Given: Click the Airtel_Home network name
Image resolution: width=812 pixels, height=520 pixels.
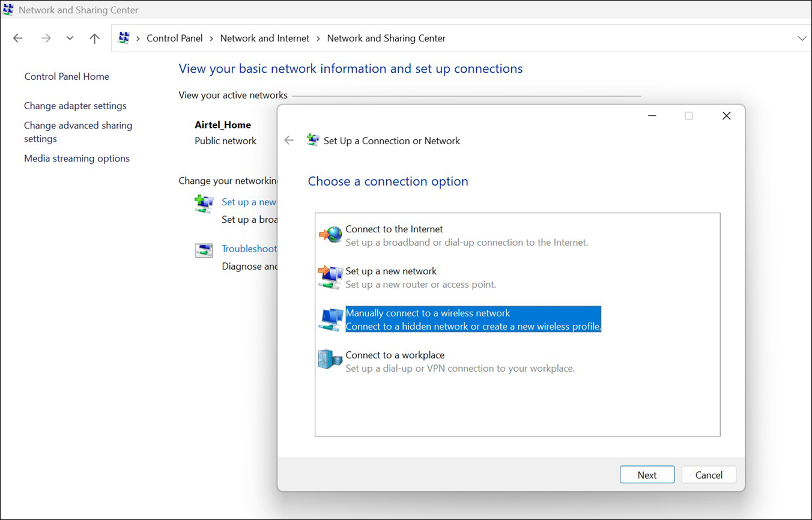Looking at the screenshot, I should tap(223, 125).
